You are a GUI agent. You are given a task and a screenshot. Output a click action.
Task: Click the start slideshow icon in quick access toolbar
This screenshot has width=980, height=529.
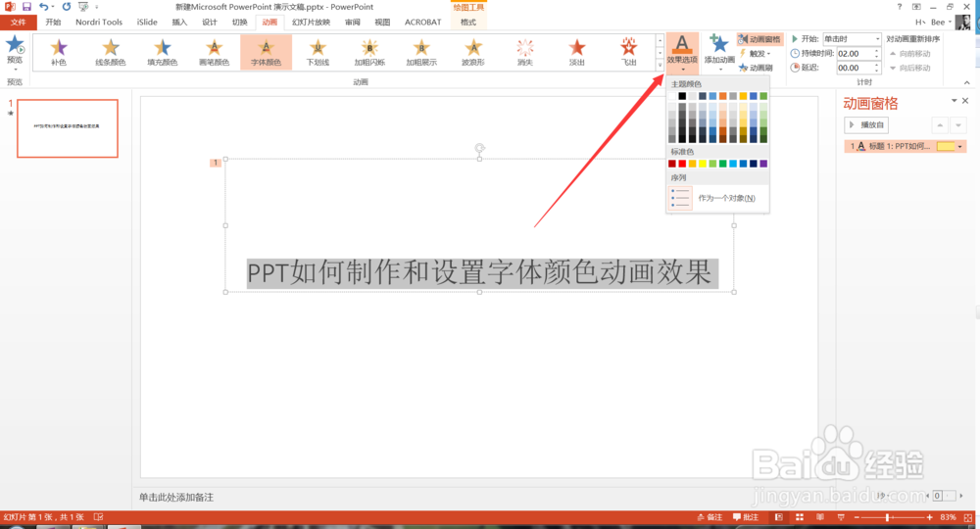[83, 6]
